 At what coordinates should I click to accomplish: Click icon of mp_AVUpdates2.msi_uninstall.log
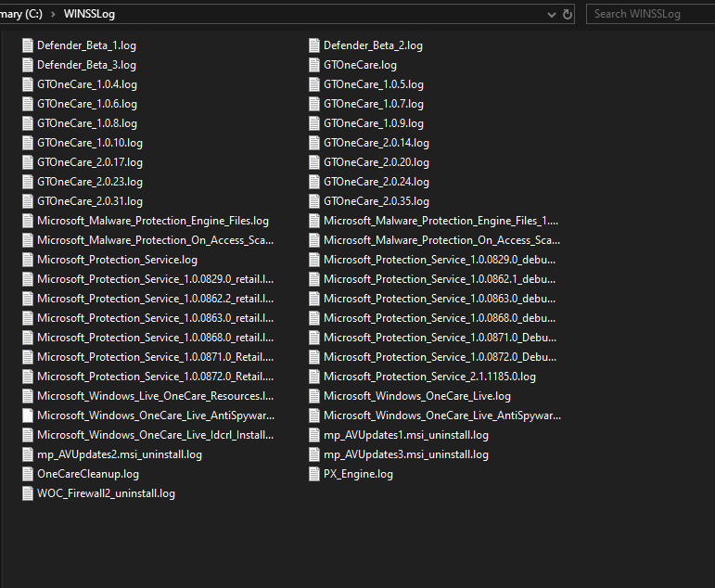pos(28,454)
